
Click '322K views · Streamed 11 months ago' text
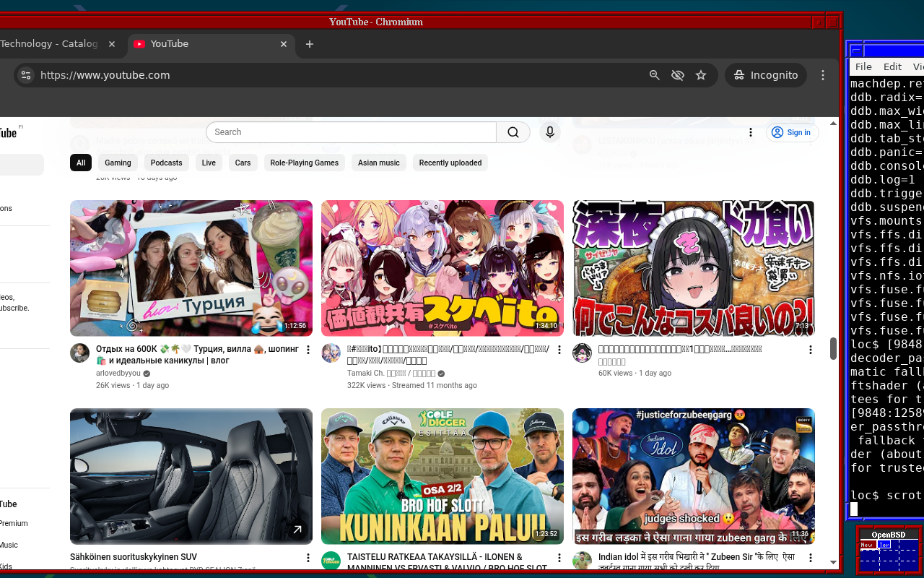pos(412,385)
